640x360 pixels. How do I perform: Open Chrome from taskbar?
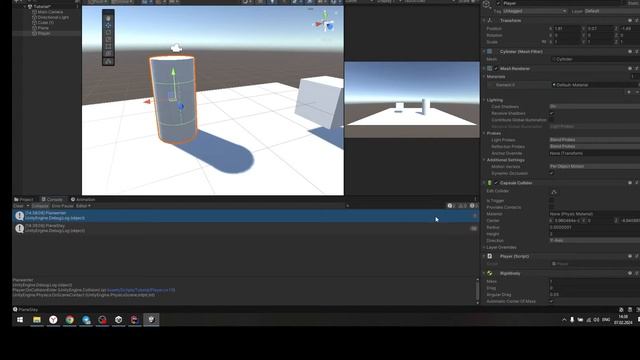pos(70,320)
